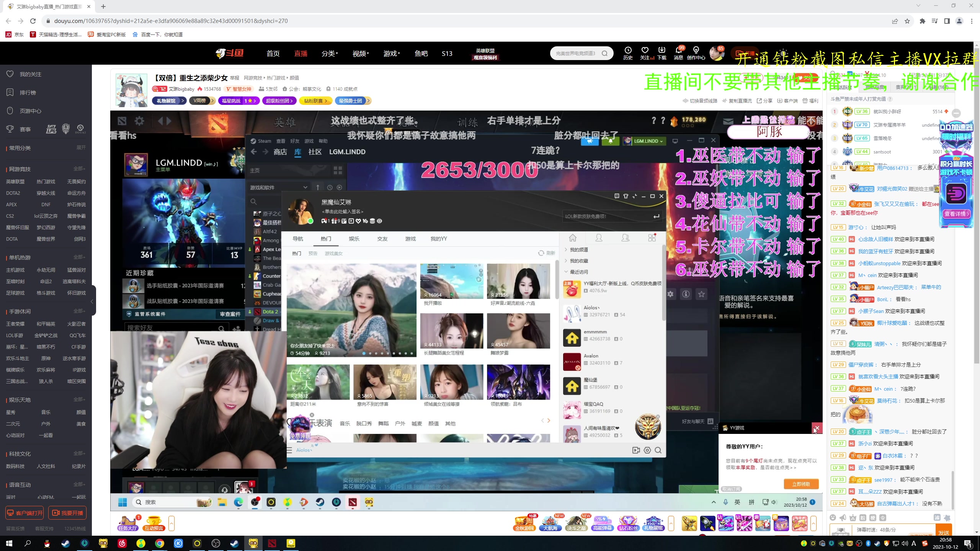This screenshot has width=980, height=551.
Task: Click the 我要开播 button
Action: click(67, 513)
